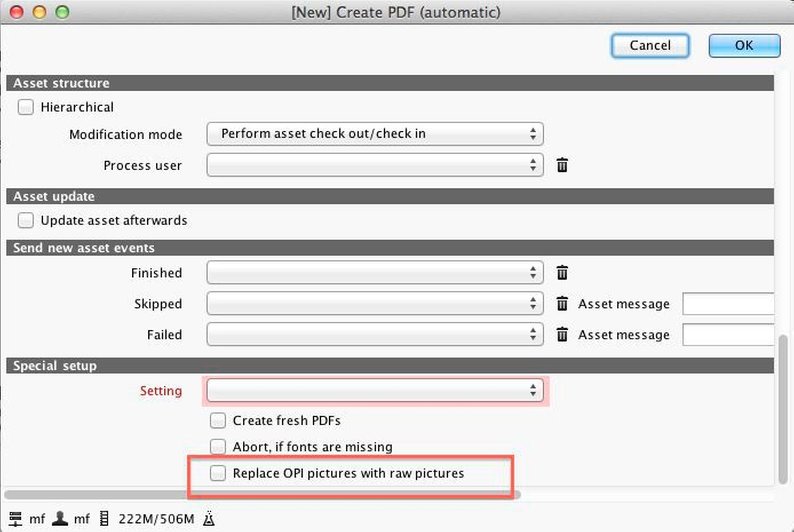Enable Create fresh PDFs option
794x532 pixels.
(218, 421)
